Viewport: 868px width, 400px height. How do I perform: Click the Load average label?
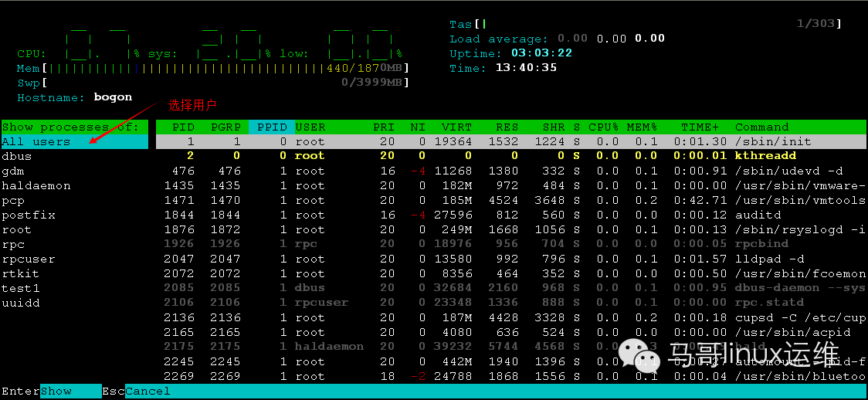click(499, 39)
